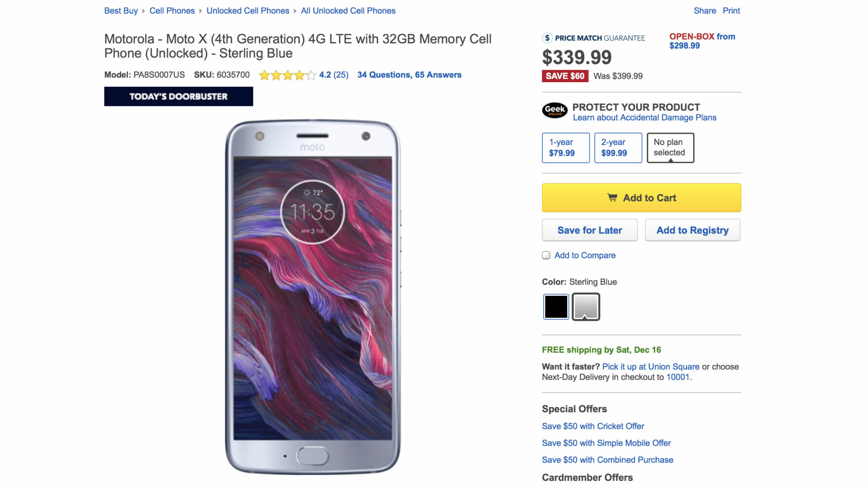Open the Unlocked Cell Phones category
The height and width of the screenshot is (488, 868).
pyautogui.click(x=248, y=10)
